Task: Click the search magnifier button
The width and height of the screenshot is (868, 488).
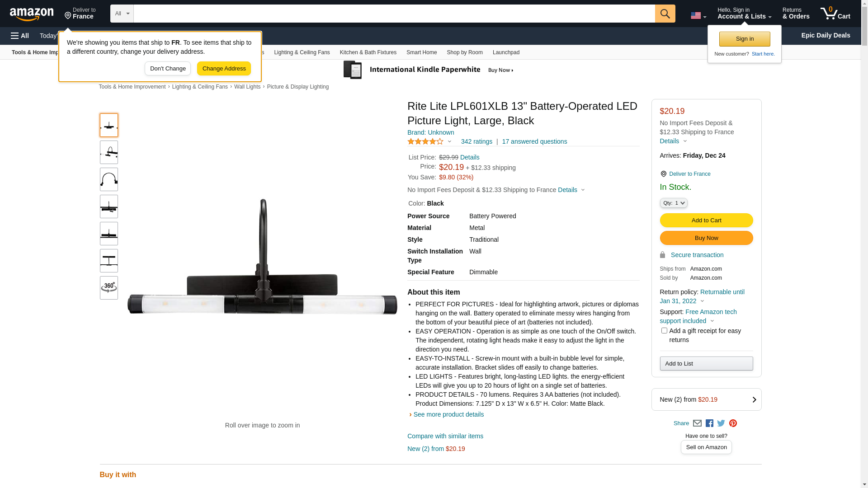Action: [665, 14]
